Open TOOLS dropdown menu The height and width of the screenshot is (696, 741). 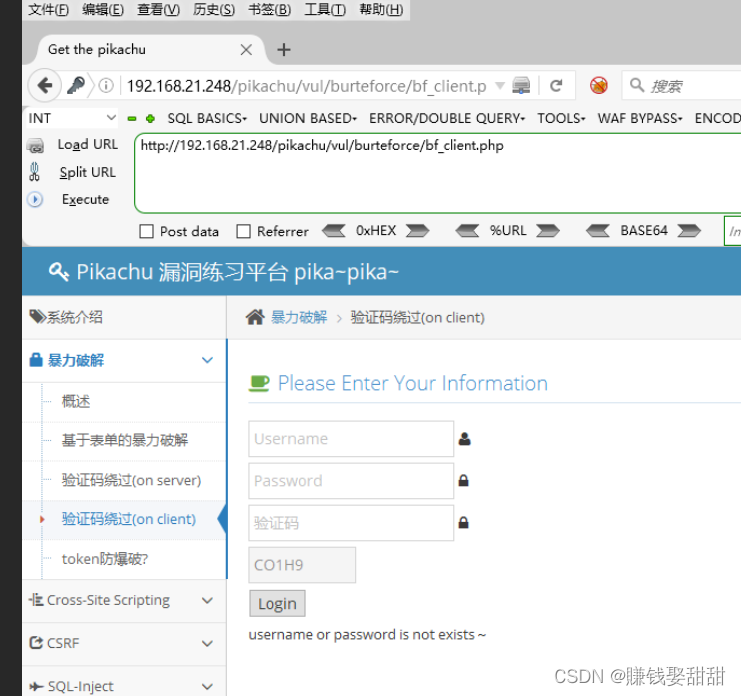click(x=561, y=118)
